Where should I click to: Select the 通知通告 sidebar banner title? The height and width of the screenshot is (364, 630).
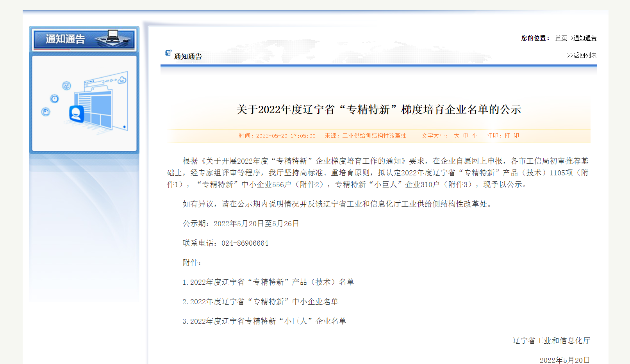coord(65,39)
